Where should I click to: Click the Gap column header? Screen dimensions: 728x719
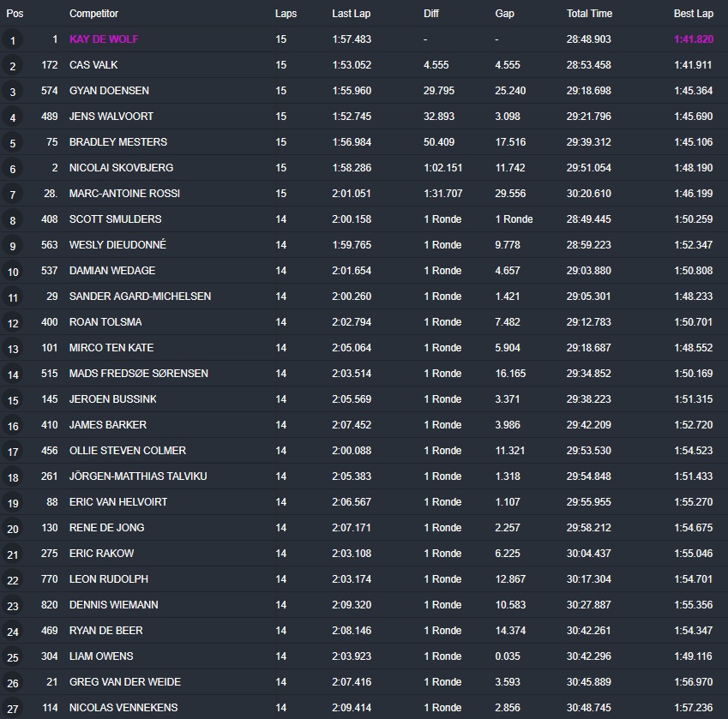[505, 14]
